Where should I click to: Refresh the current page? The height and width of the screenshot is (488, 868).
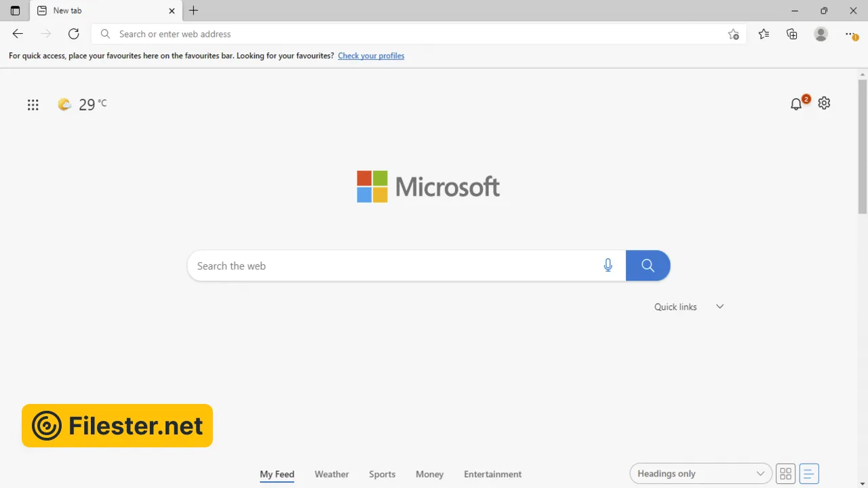click(74, 34)
